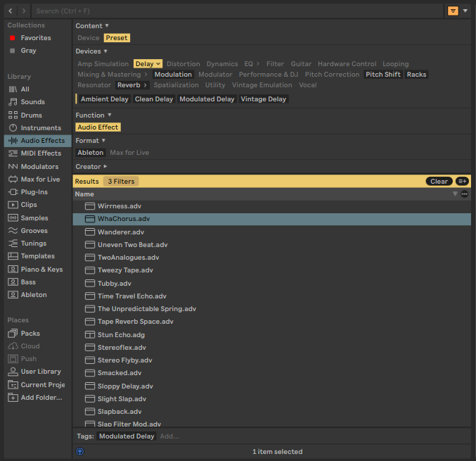
Task: Select Stun Echo.adg rack preset
Action: coord(271,335)
